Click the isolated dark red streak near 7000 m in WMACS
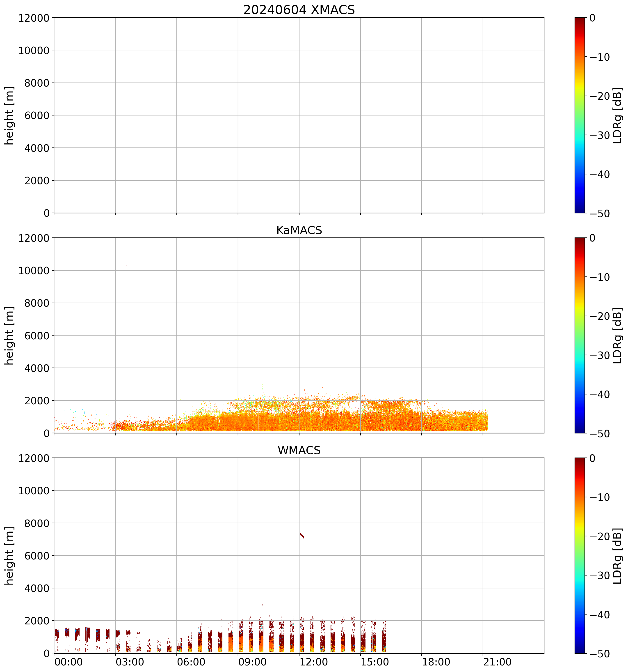This screenshot has width=628, height=672. point(302,535)
